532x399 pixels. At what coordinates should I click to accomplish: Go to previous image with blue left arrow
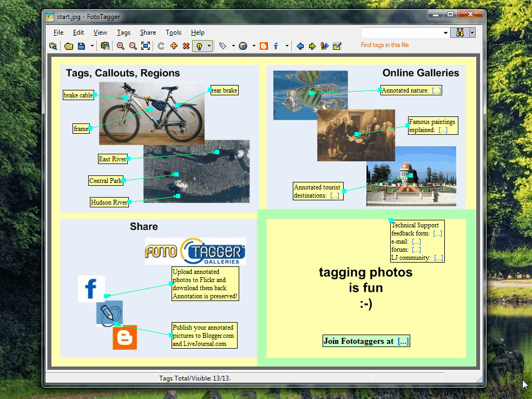pyautogui.click(x=300, y=46)
